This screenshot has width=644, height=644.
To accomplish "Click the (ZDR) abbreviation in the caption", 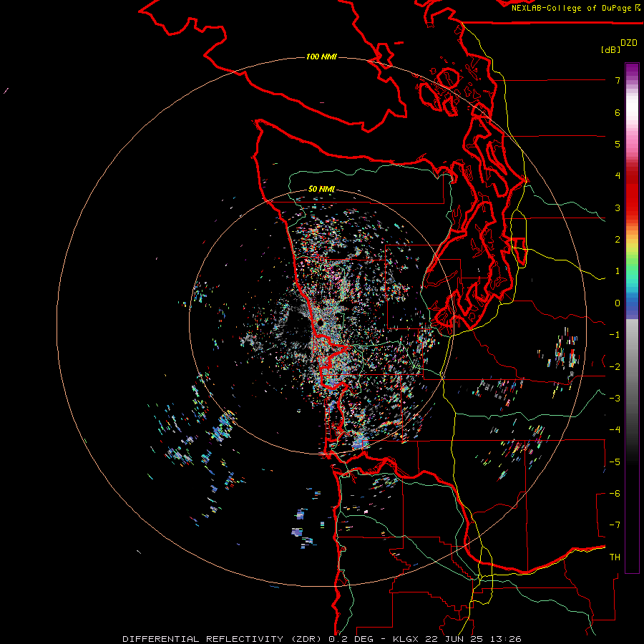I will 306,639.
